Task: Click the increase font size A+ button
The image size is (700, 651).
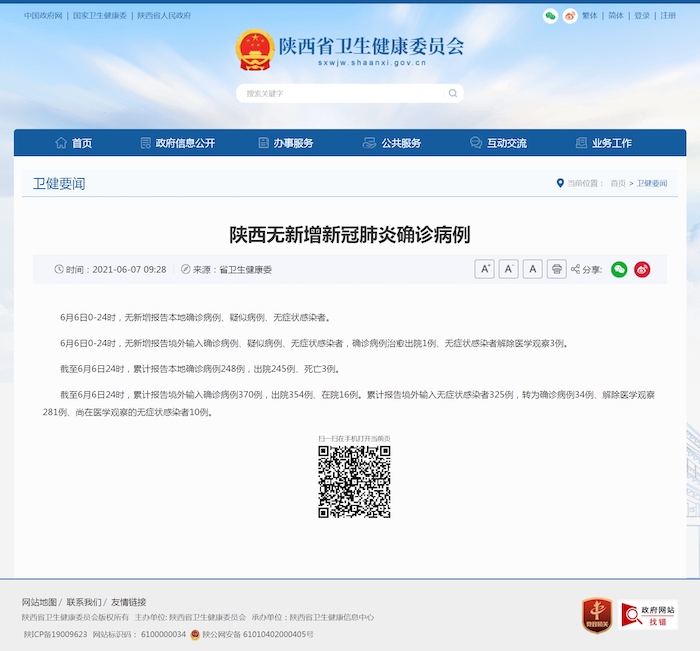Action: click(x=484, y=269)
